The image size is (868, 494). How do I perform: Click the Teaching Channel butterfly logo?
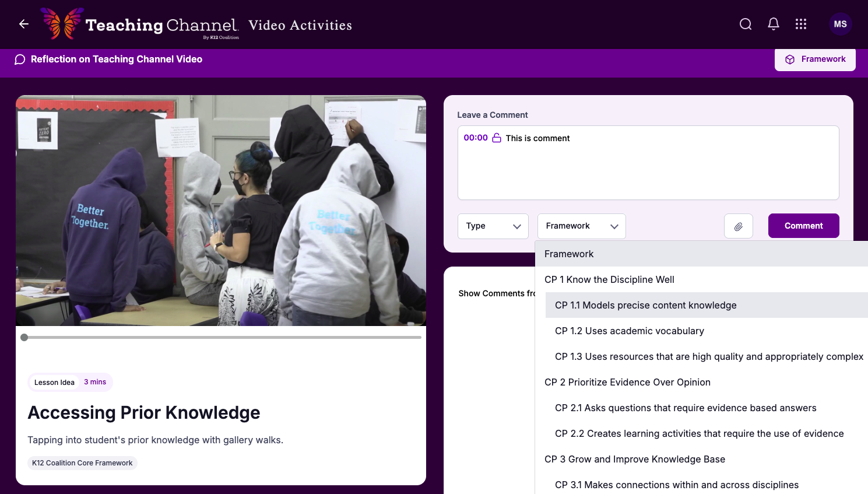click(61, 24)
